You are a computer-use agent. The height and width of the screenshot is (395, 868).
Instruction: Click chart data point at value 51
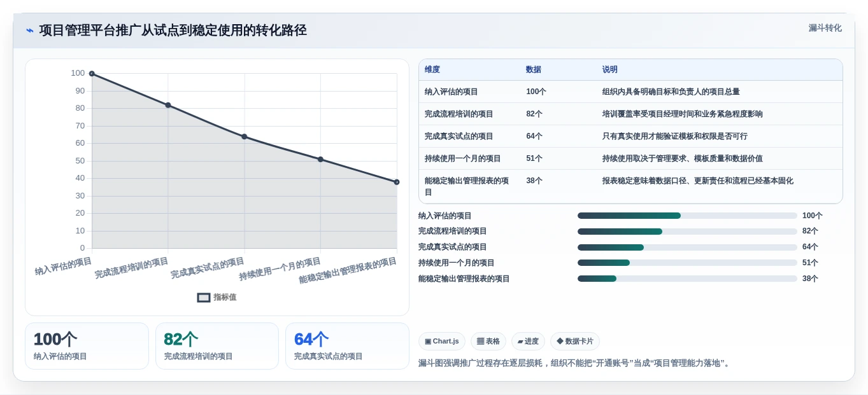[320, 159]
